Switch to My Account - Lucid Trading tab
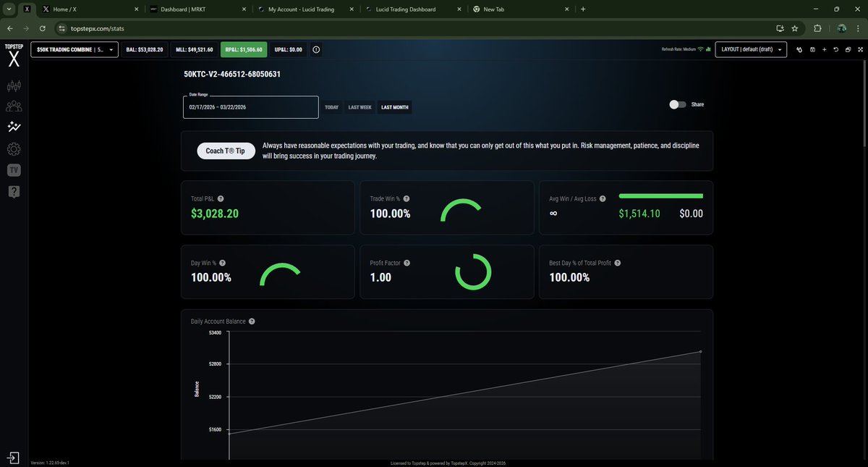 (306, 9)
